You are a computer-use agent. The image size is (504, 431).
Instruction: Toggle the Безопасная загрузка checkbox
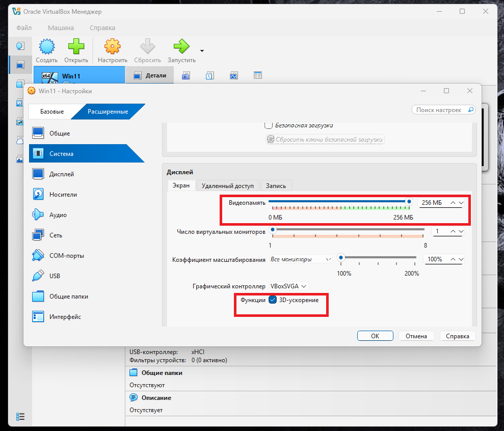tap(269, 125)
